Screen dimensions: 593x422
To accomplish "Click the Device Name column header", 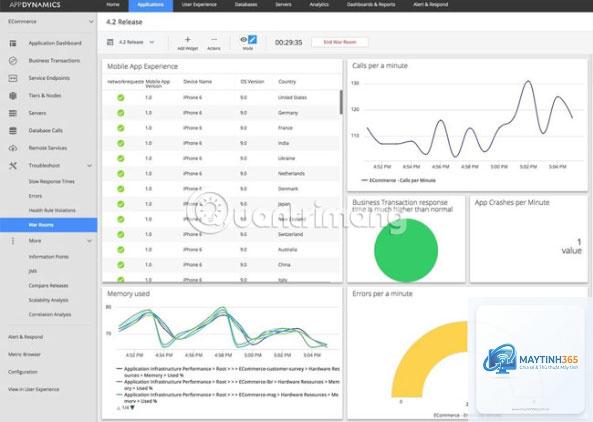I will pos(197,82).
